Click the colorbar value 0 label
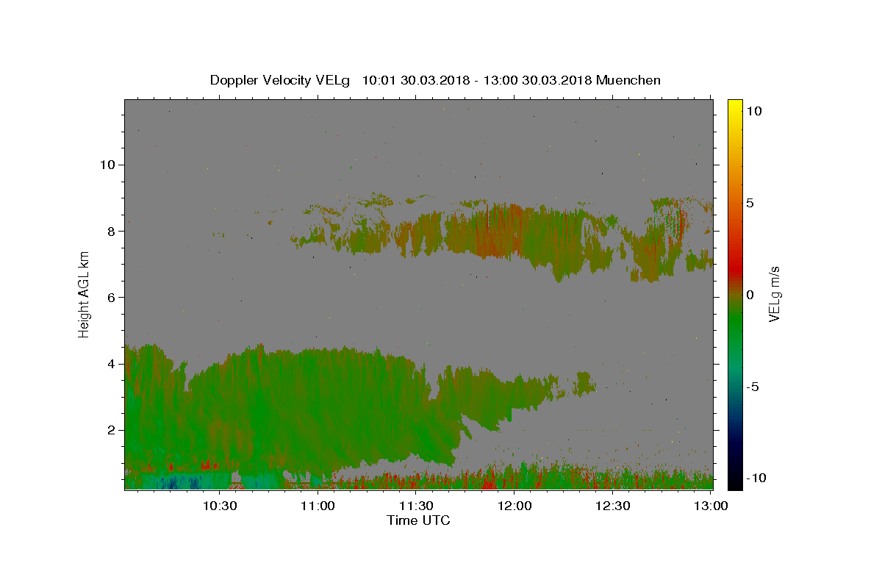 [x=750, y=294]
